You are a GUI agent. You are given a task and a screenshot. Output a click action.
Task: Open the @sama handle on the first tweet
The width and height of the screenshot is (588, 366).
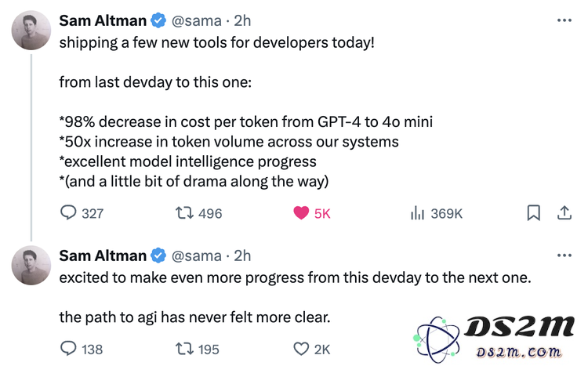pos(197,21)
